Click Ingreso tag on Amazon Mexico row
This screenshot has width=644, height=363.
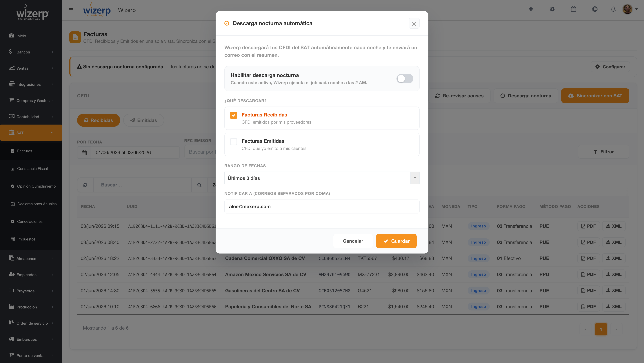click(x=478, y=274)
